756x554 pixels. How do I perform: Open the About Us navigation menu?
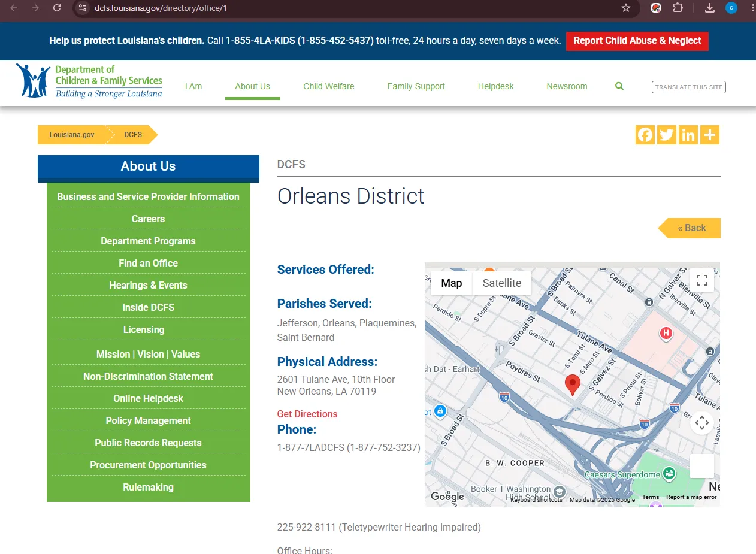pyautogui.click(x=253, y=86)
